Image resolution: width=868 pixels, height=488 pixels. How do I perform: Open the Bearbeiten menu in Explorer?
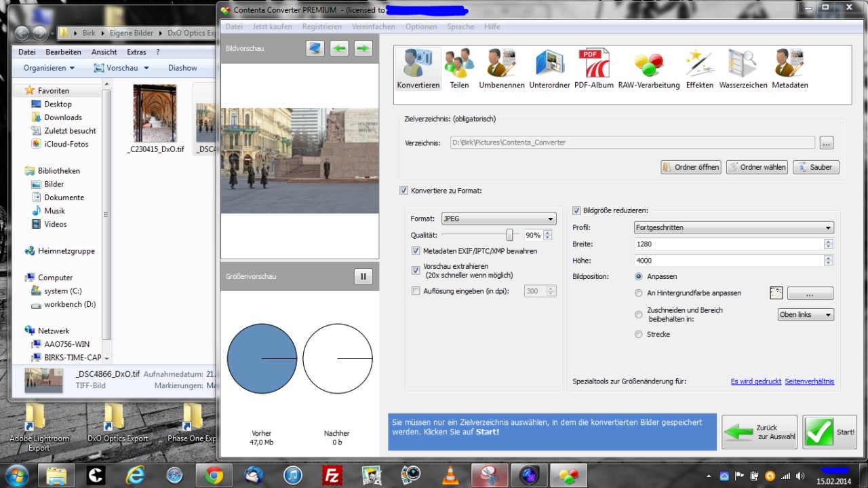(x=63, y=52)
